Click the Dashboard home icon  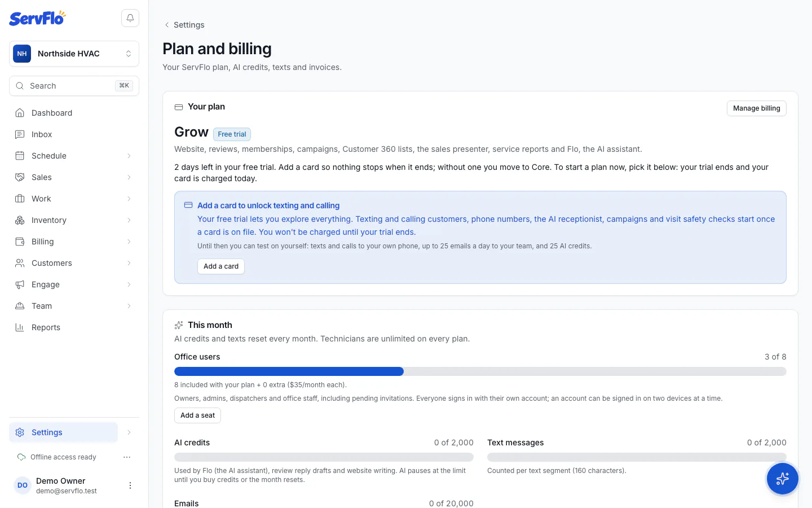(20, 113)
